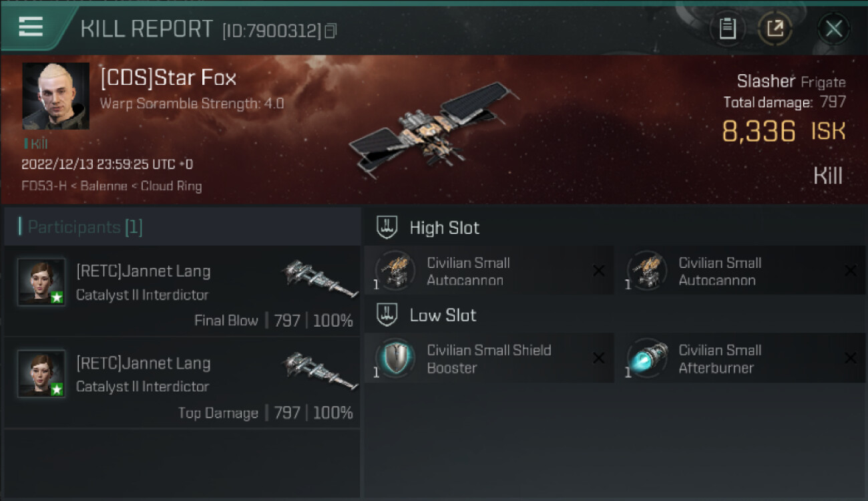Screen dimensions: 868x501
Task: Click the Low Slot section icon
Action: point(387,315)
